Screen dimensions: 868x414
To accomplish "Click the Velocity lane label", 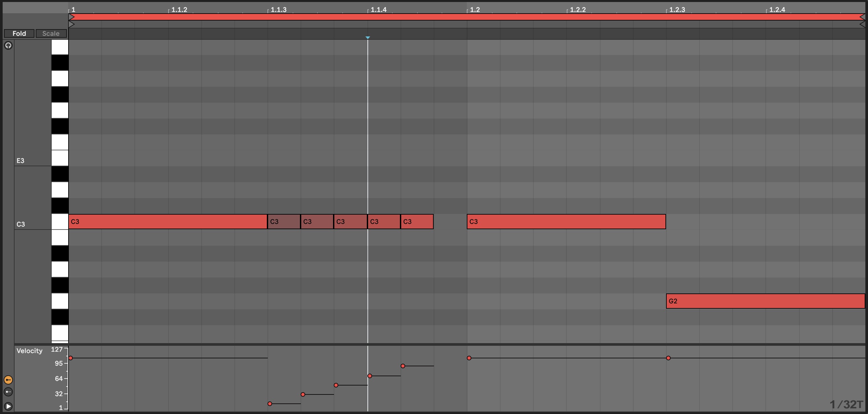I will click(x=29, y=351).
